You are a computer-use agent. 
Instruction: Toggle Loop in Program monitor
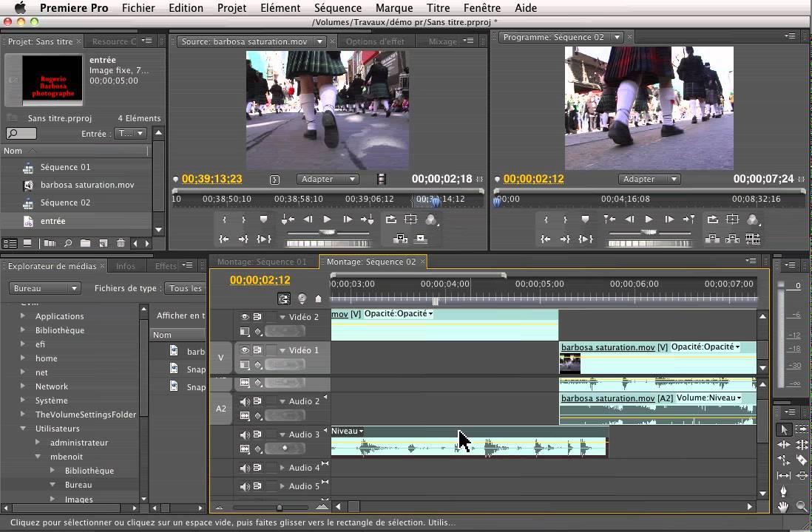click(x=713, y=219)
